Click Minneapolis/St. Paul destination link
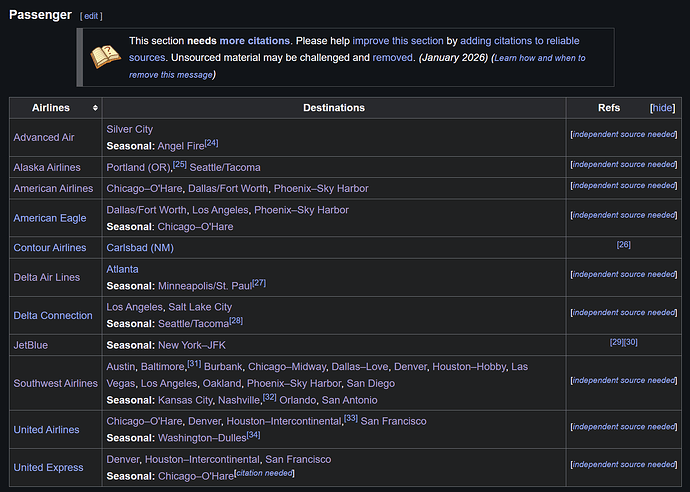The height and width of the screenshot is (492, 690). [x=205, y=286]
